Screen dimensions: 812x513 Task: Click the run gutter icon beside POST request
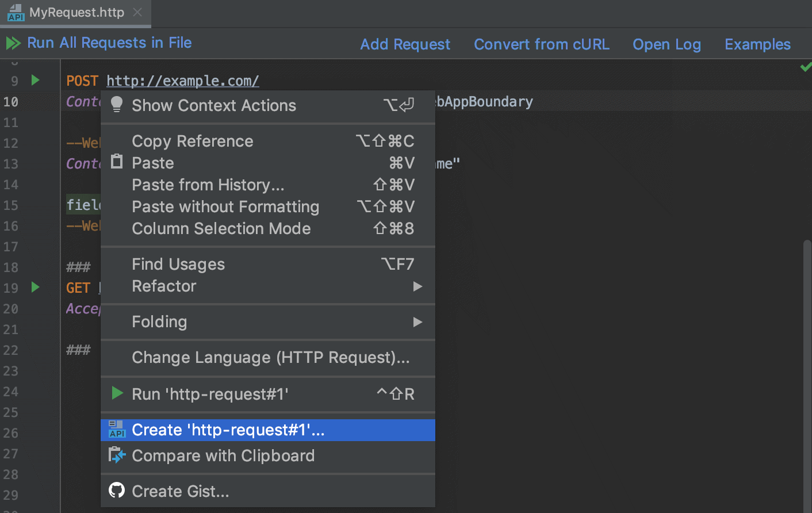[35, 80]
